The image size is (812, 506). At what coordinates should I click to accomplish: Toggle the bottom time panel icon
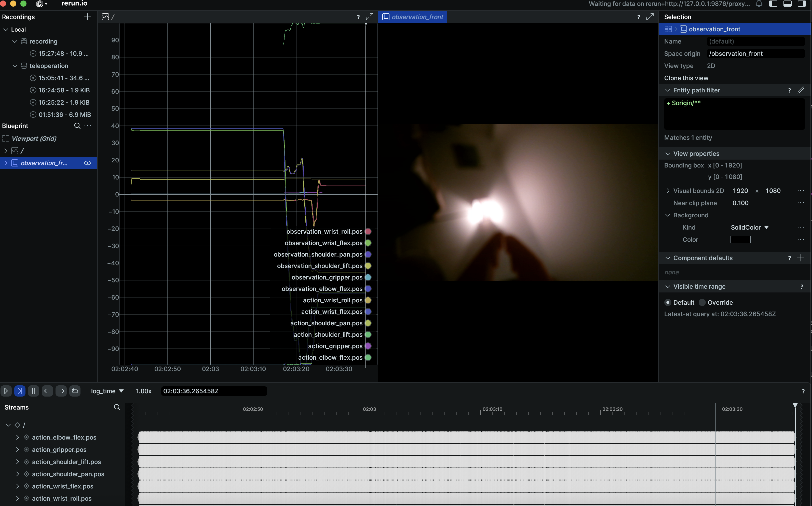click(x=787, y=4)
